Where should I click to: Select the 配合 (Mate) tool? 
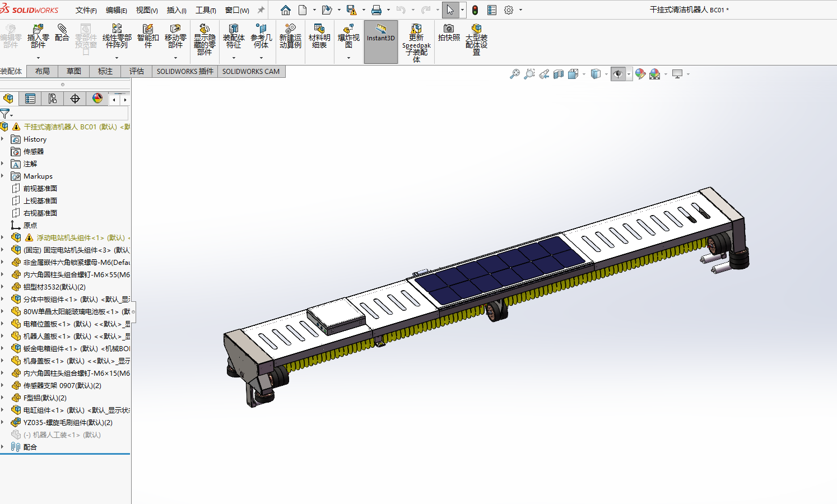click(62, 33)
